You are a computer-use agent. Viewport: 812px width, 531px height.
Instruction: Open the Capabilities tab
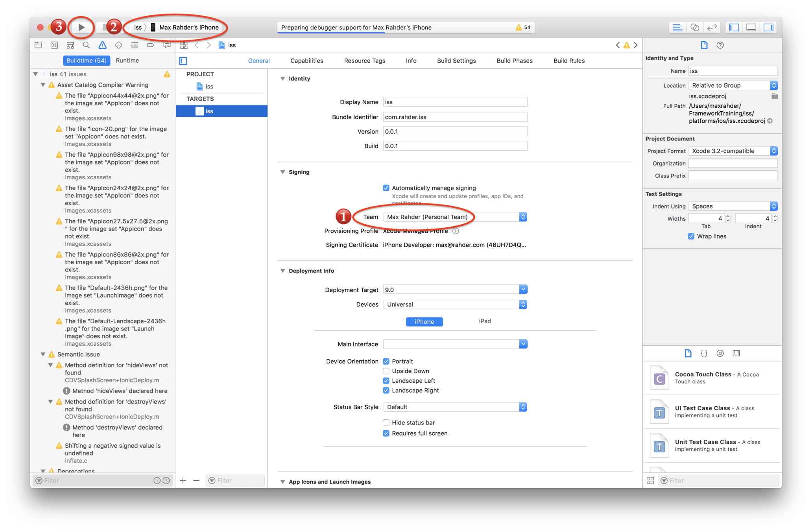[306, 61]
